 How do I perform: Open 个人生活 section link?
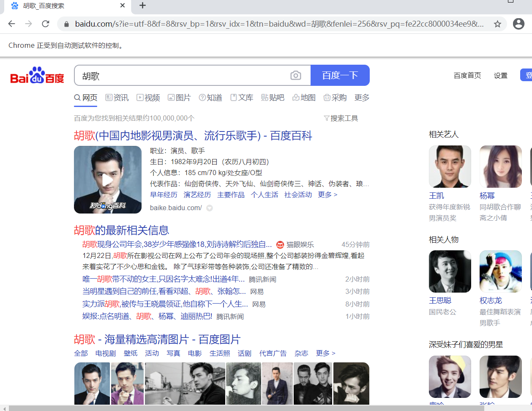tap(265, 195)
